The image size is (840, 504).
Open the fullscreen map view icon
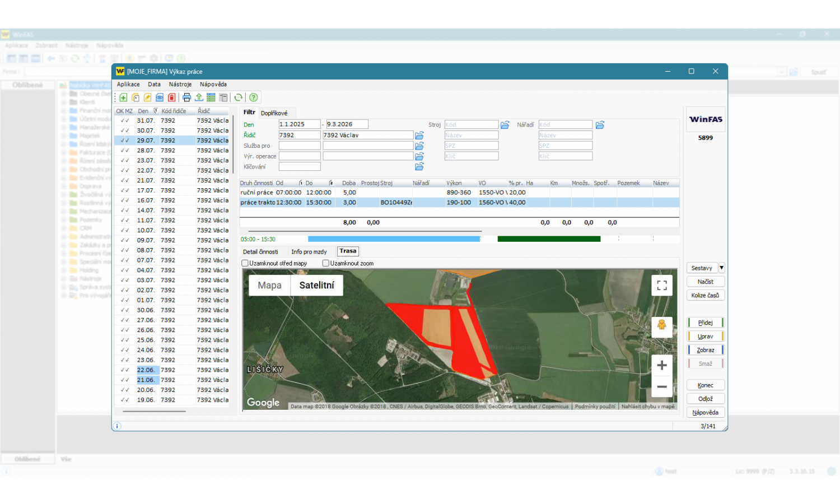661,285
